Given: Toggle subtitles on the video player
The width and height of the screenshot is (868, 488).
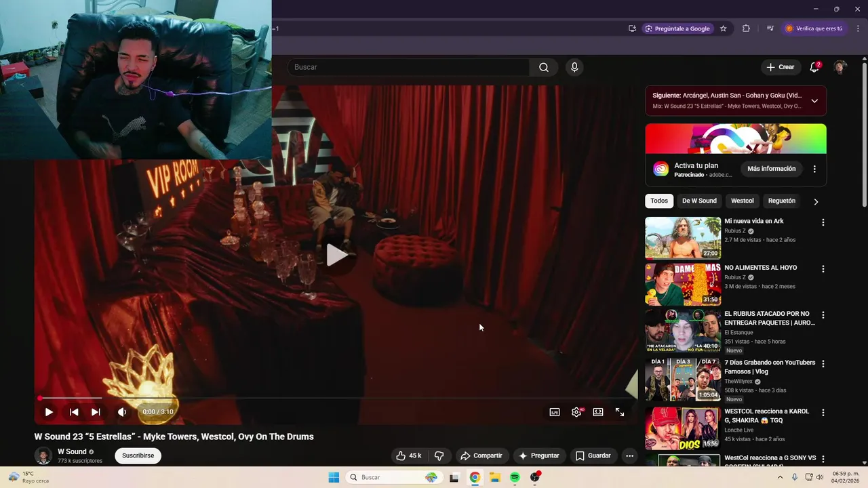Looking at the screenshot, I should [555, 411].
